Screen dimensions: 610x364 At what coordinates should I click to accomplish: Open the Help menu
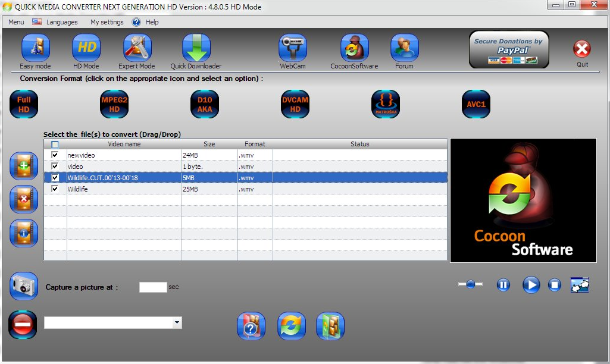(152, 22)
